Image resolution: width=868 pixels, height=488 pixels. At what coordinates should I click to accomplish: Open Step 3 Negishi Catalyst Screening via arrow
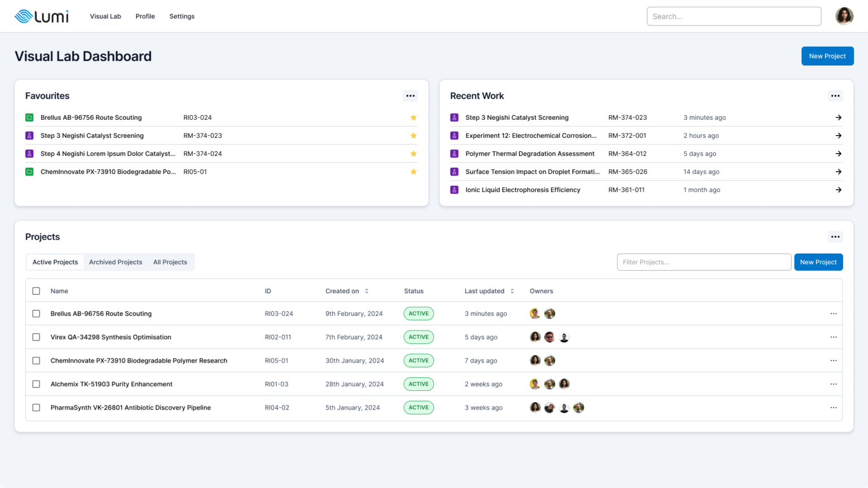coord(839,117)
